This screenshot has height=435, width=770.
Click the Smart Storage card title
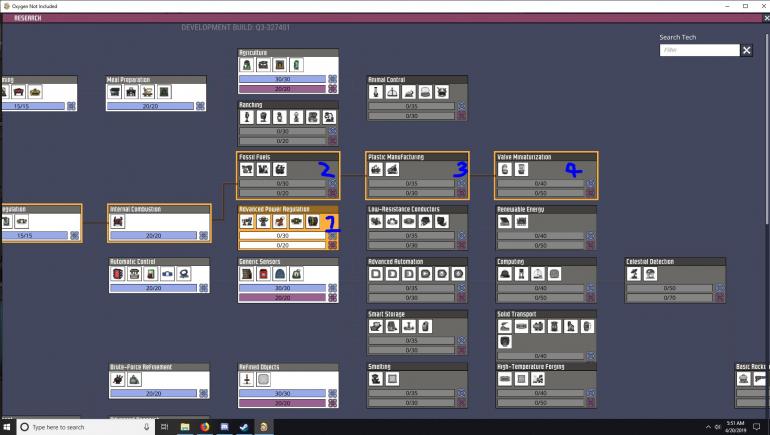(386, 314)
